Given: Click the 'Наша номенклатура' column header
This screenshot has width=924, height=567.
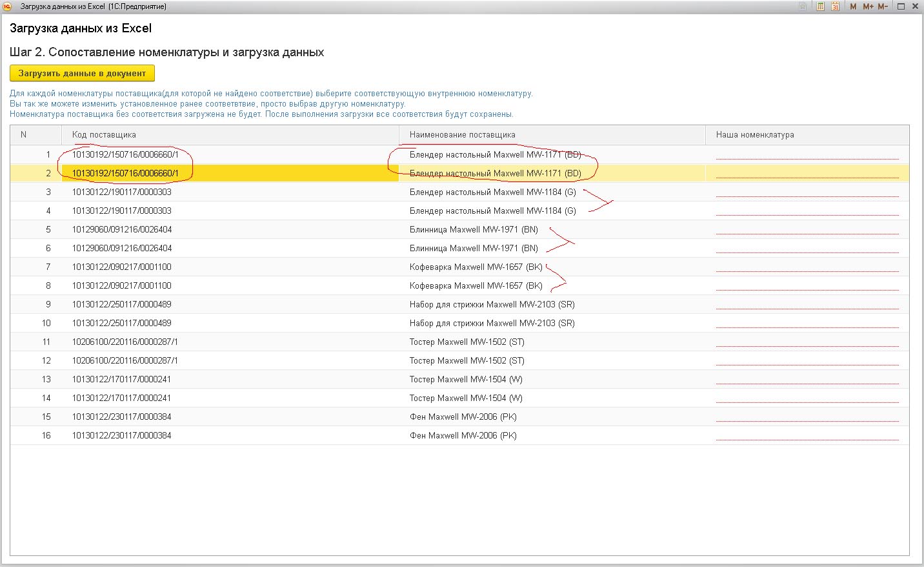Looking at the screenshot, I should [807, 135].
